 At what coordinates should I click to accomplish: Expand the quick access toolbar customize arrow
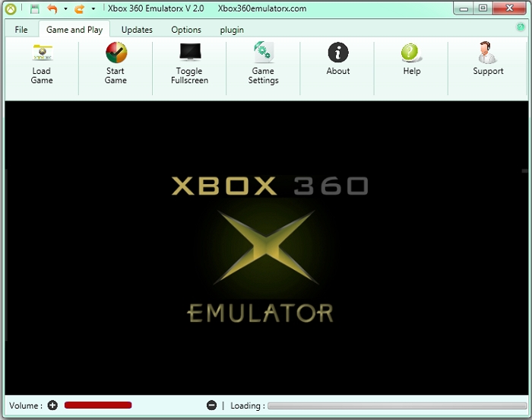coord(93,9)
